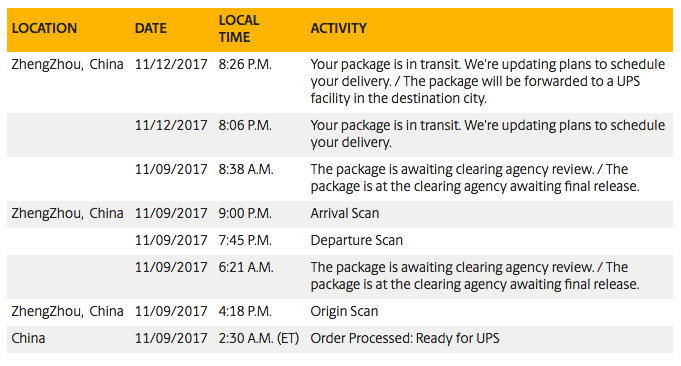This screenshot has width=681, height=366.
Task: Click the LOCAL TIME column header
Action: click(239, 29)
